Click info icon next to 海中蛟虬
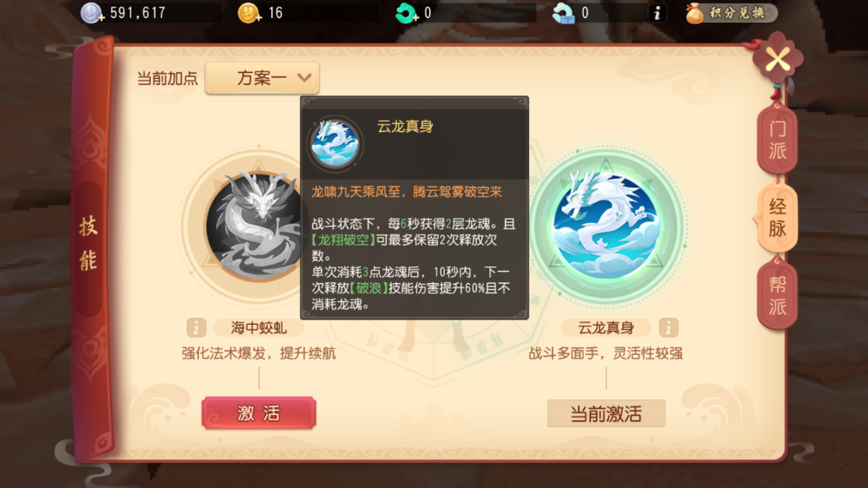This screenshot has width=868, height=488. (197, 328)
